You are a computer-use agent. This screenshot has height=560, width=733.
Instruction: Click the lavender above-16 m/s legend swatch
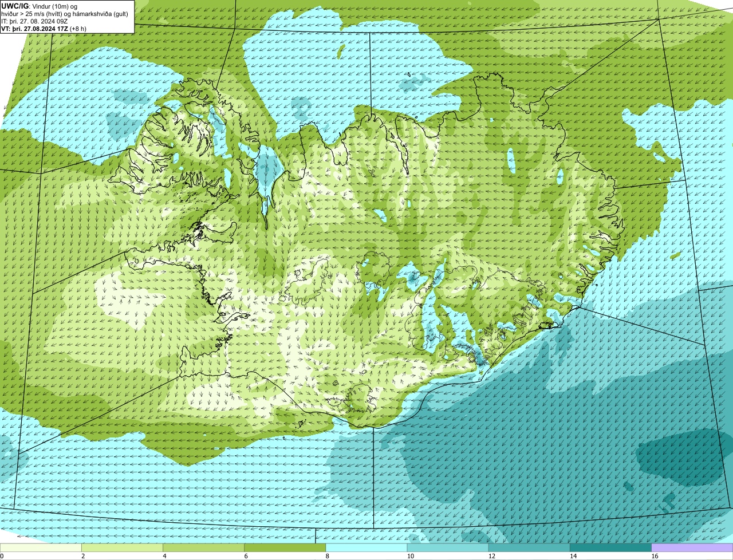point(692,547)
